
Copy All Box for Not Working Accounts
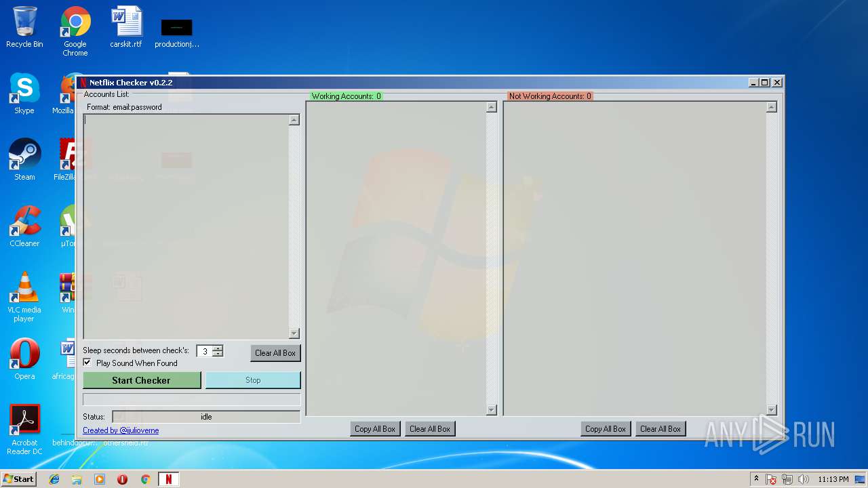point(606,429)
